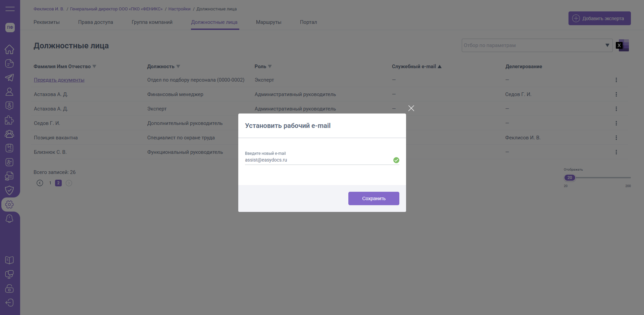Click 'Добавить эксперта' button
This screenshot has width=644, height=315.
(600, 18)
